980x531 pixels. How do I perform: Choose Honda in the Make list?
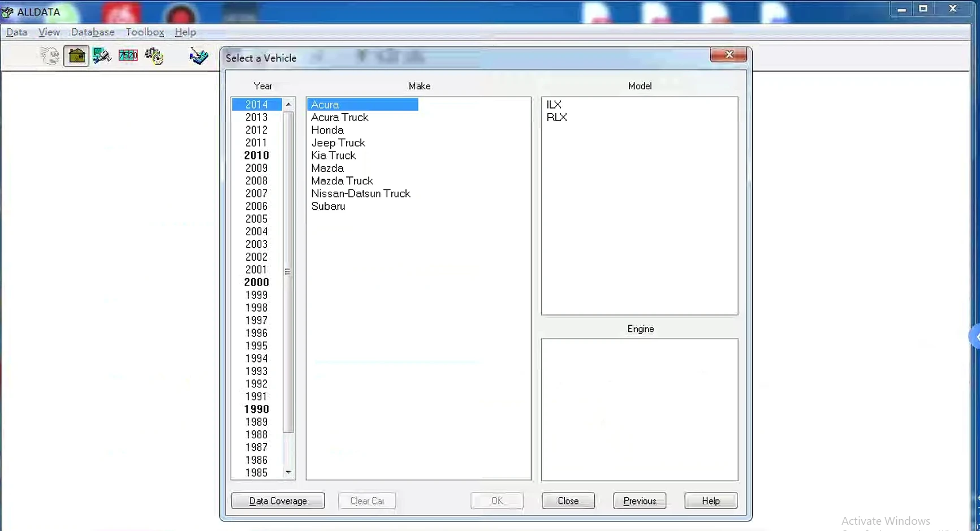click(x=327, y=130)
